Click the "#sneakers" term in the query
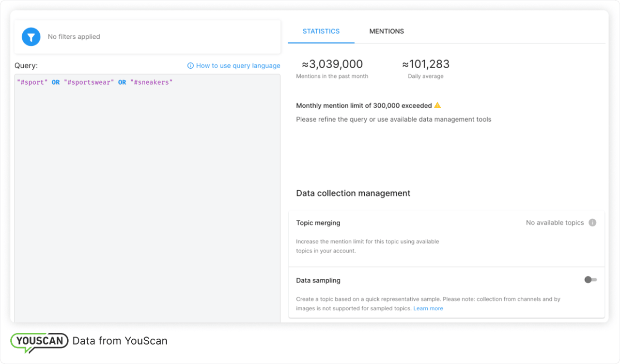 tap(151, 82)
